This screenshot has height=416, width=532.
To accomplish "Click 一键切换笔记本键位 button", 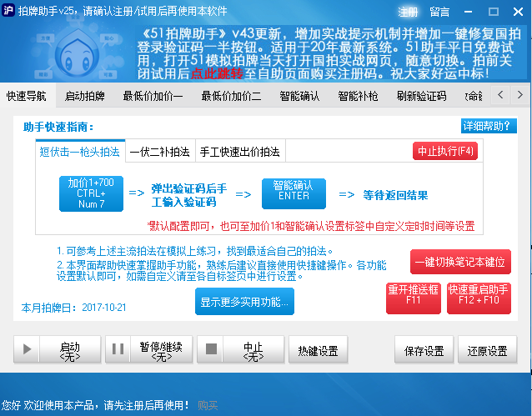I will click(460, 262).
